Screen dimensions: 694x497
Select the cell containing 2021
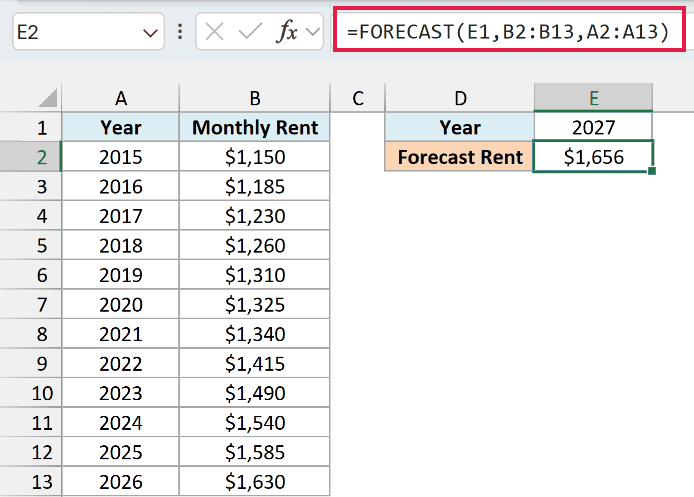coord(121,334)
